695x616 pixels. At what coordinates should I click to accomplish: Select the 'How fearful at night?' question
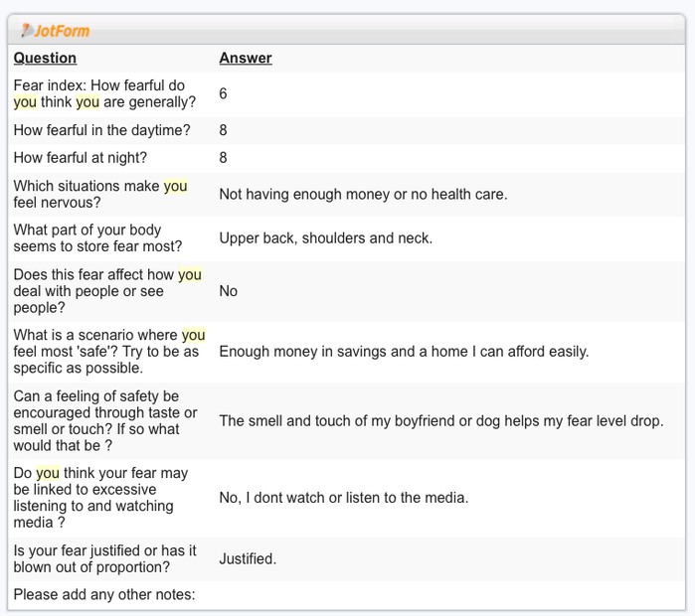coord(81,158)
